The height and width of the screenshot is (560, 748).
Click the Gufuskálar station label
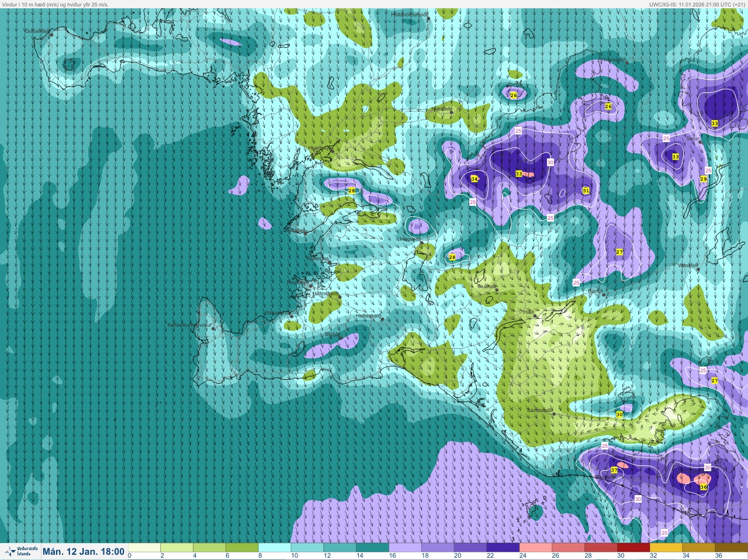(37, 31)
